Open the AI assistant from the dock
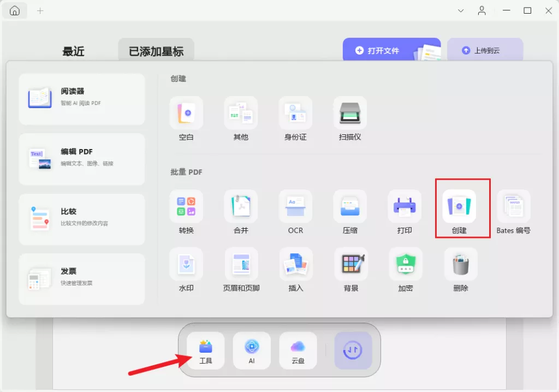This screenshot has height=392, width=559. (252, 351)
